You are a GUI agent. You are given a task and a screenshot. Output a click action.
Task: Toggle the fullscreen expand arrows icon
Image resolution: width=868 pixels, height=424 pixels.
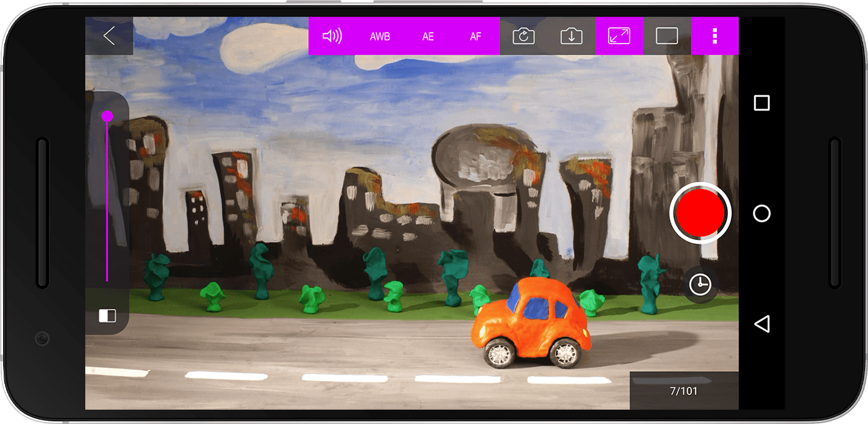(619, 36)
